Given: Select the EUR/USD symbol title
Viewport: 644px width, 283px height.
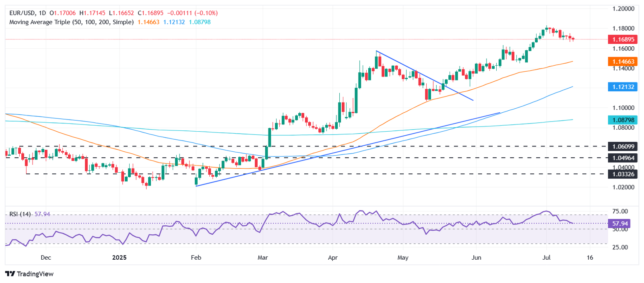Looking at the screenshot, I should 23,13.
